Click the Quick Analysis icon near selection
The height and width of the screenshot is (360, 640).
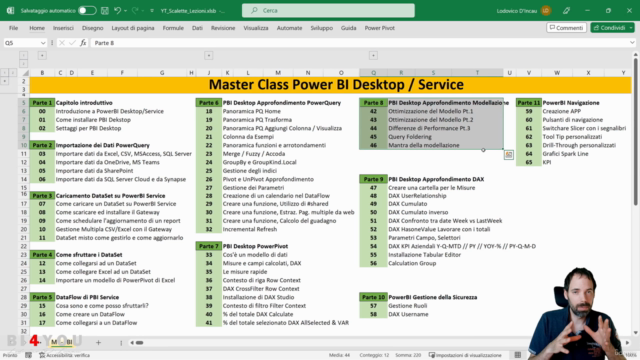point(509,155)
